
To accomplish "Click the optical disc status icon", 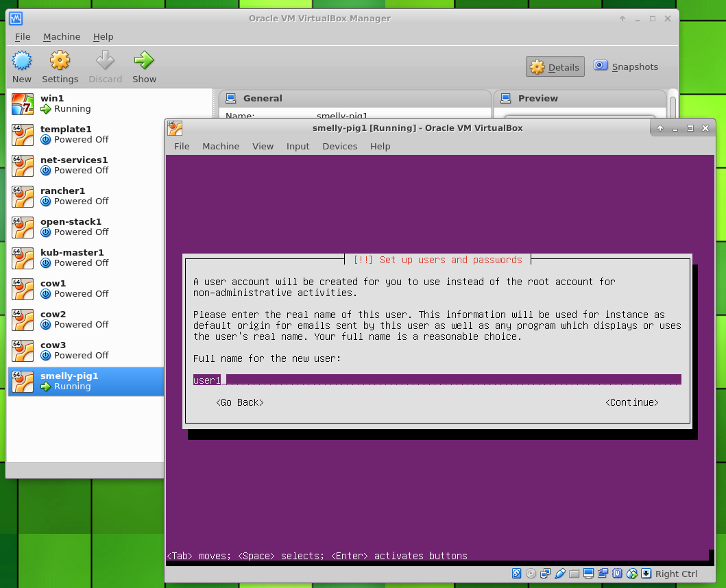I will (x=531, y=574).
